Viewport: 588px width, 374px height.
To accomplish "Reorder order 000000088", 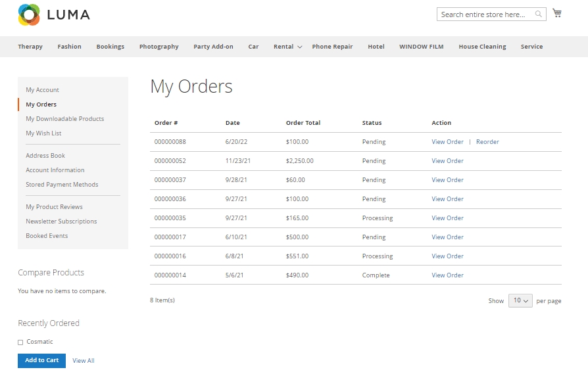I will point(487,142).
